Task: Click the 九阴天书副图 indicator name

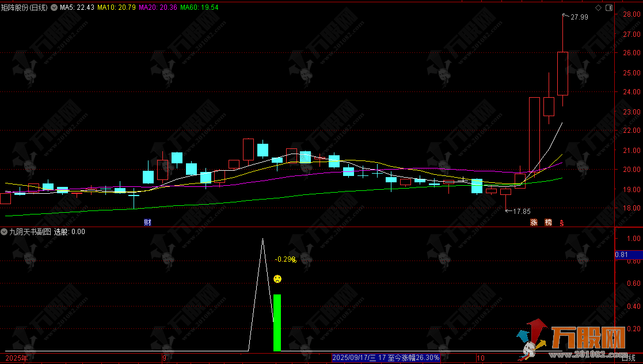Action: (x=31, y=232)
